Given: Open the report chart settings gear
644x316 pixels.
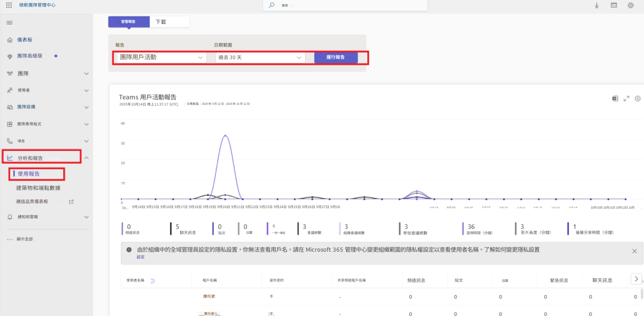Looking at the screenshot, I should (x=637, y=98).
